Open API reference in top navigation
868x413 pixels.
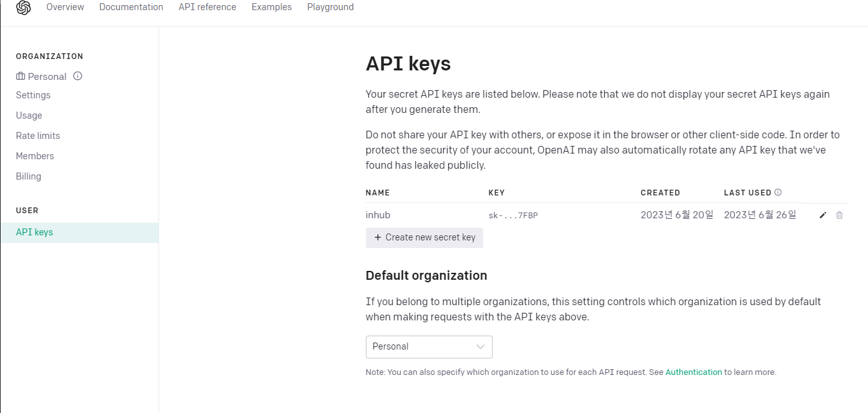tap(207, 7)
